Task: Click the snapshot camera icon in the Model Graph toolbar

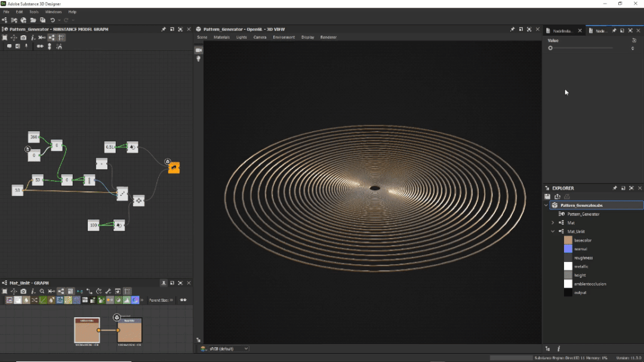Action: pyautogui.click(x=23, y=38)
